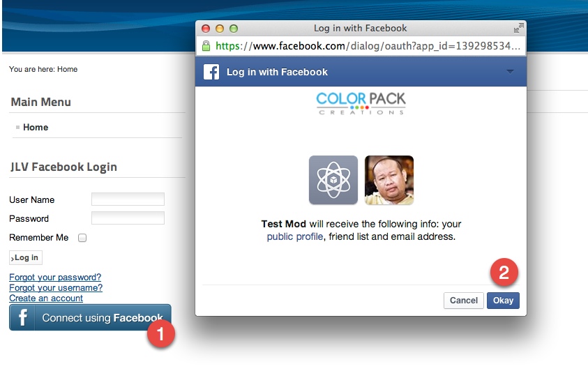Screen dimensions: 588x371
Task: Click 'Log in with Facebook' window title
Action: tap(360, 29)
